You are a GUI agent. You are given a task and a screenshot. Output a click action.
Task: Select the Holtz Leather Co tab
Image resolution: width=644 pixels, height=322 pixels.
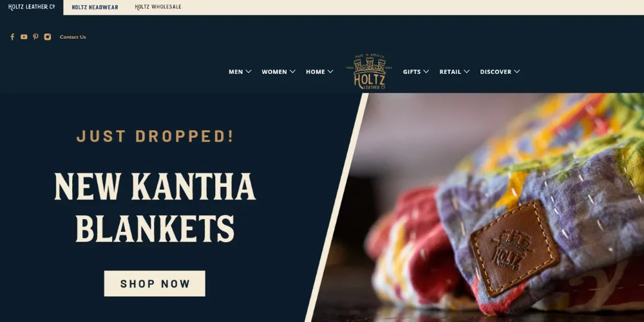[x=32, y=7]
